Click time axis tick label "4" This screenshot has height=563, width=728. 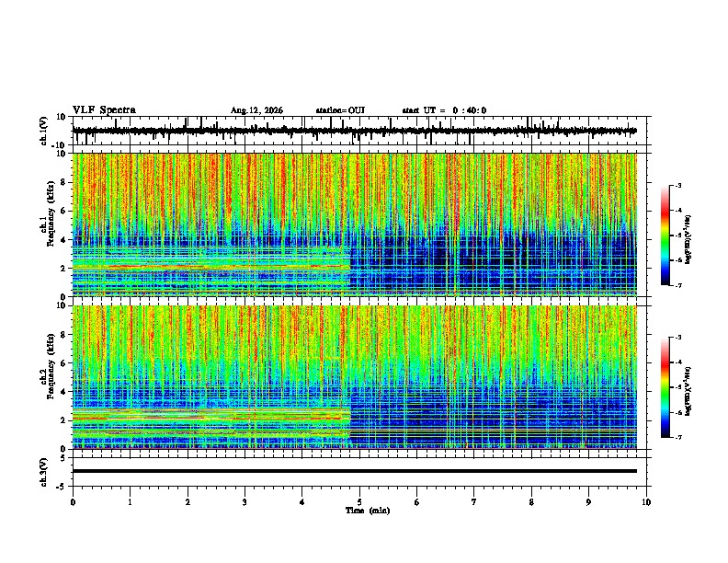(302, 502)
